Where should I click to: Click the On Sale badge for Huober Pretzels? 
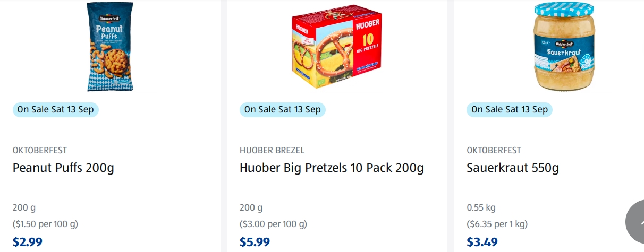pyautogui.click(x=283, y=110)
